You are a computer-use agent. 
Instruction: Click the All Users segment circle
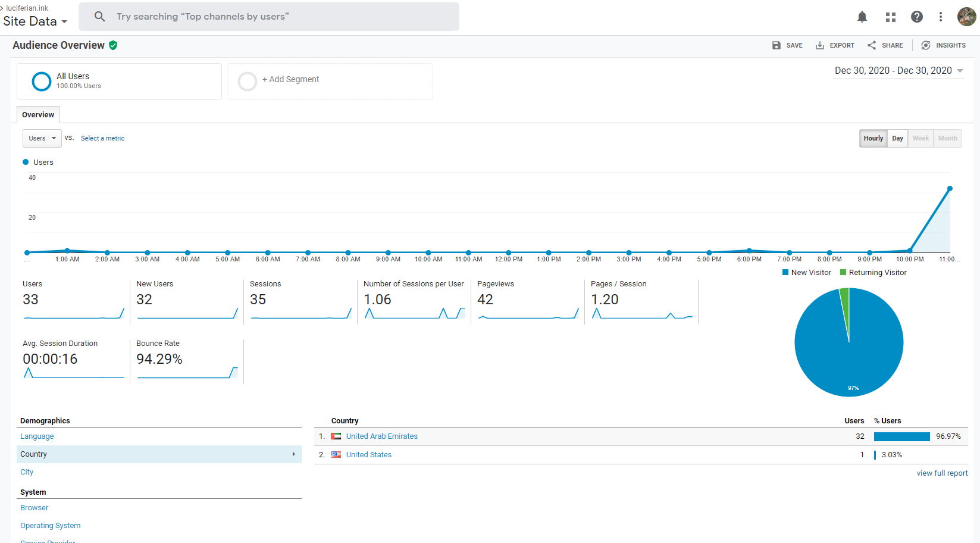[x=42, y=82]
